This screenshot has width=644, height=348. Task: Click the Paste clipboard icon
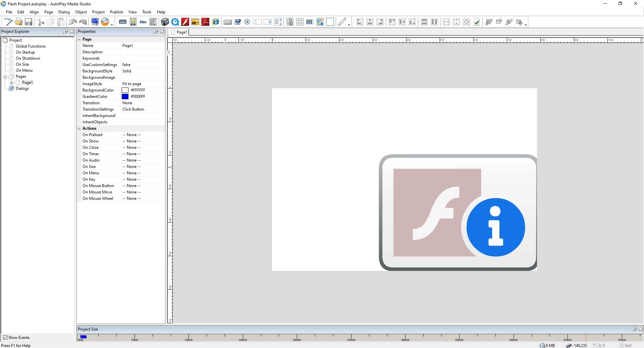click(x=61, y=22)
